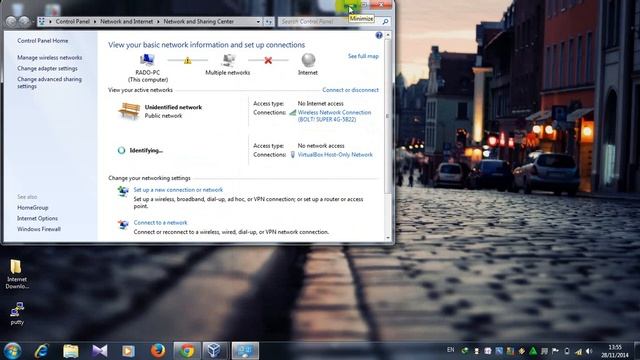The image size is (640, 360).
Task: Expand chevron after Network and Internet breadcrumb
Action: point(158,22)
